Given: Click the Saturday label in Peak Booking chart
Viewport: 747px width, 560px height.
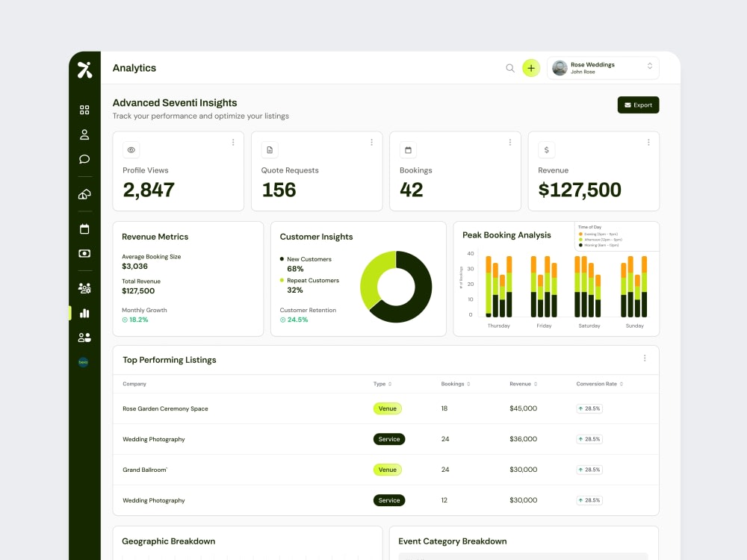Looking at the screenshot, I should (x=589, y=326).
